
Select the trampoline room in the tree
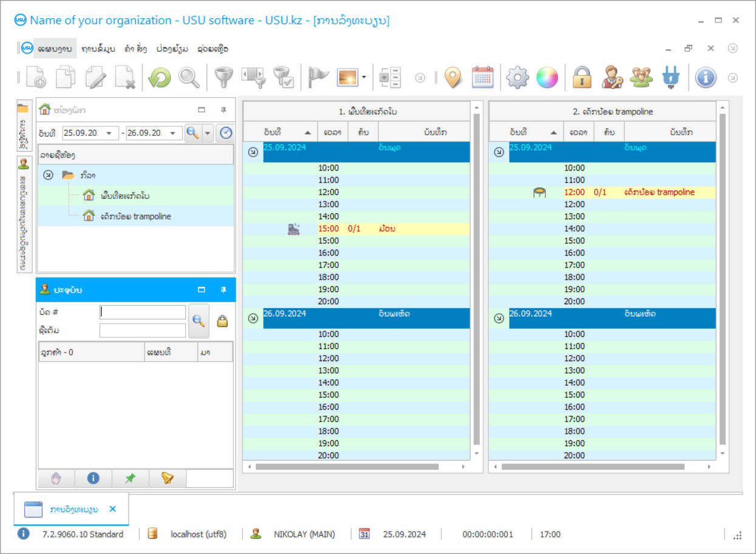click(x=135, y=216)
